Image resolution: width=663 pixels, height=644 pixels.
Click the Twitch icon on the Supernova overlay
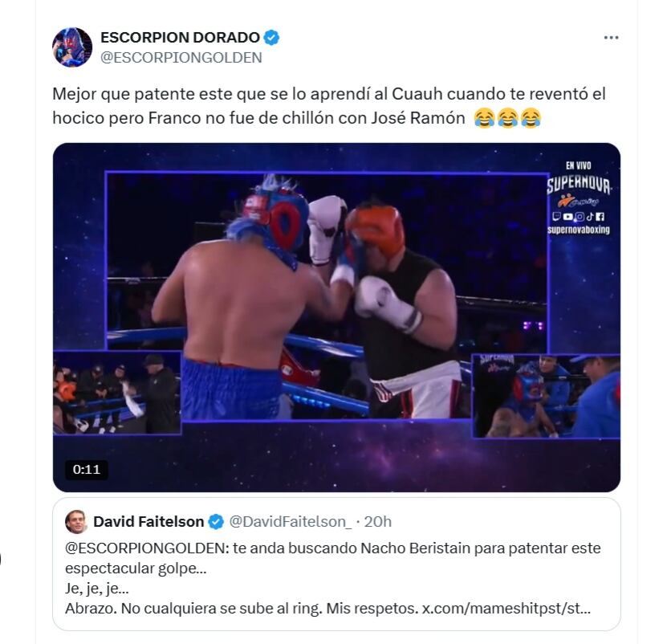click(557, 217)
